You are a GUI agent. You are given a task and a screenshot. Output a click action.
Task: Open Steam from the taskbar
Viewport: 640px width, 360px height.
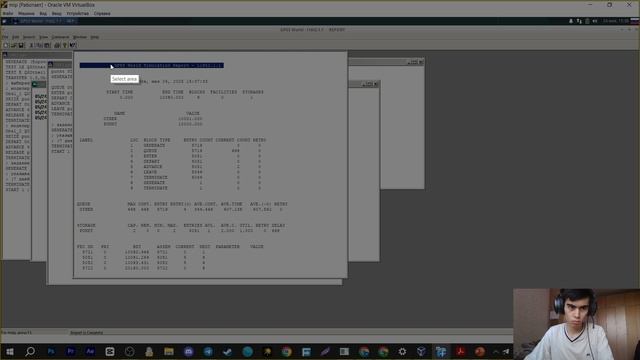(228, 351)
